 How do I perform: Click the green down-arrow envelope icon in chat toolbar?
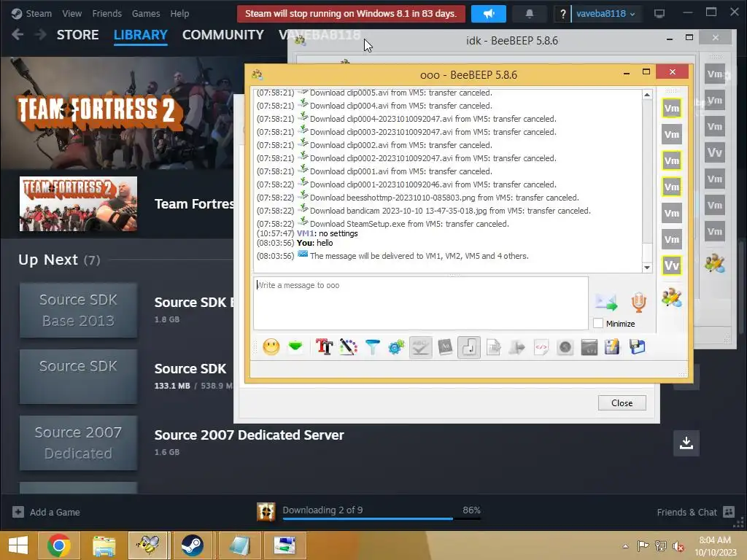pos(295,347)
